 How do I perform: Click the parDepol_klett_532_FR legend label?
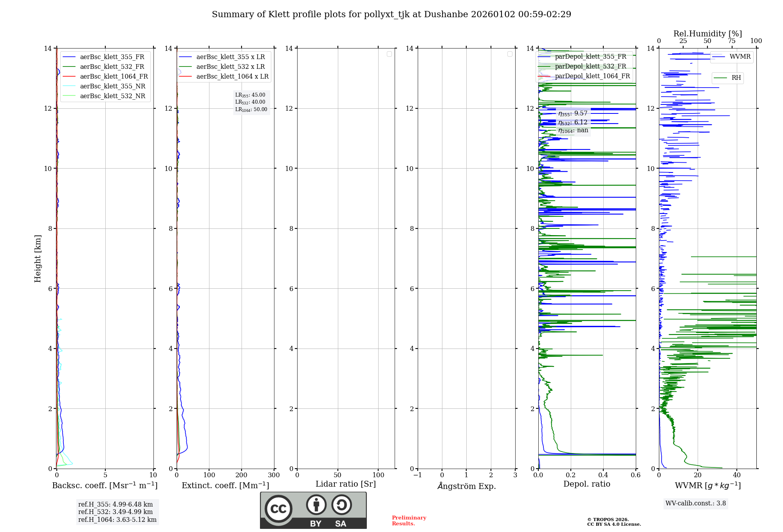click(x=590, y=66)
